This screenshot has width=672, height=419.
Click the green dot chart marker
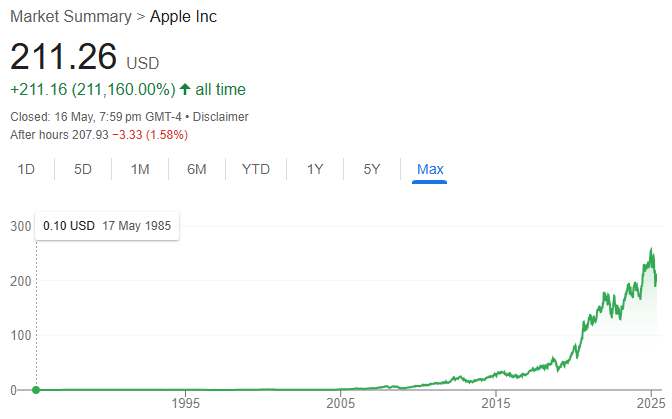click(36, 390)
